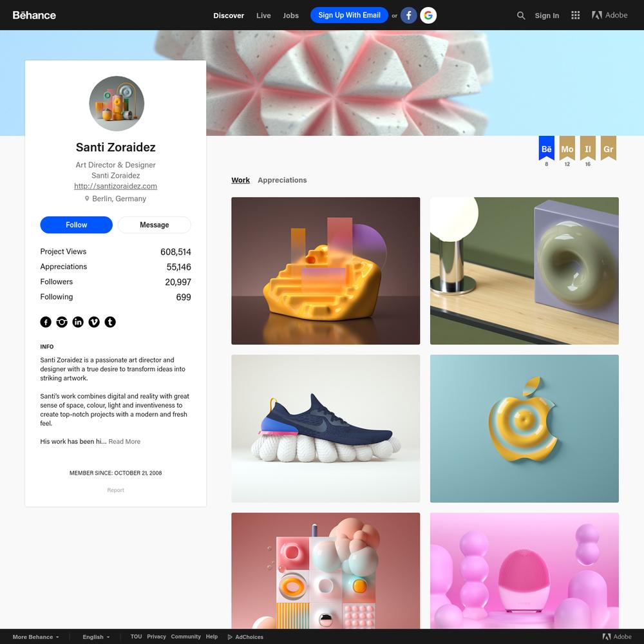Open Santi's Vimeo profile icon
This screenshot has height=644, width=644.
click(94, 322)
